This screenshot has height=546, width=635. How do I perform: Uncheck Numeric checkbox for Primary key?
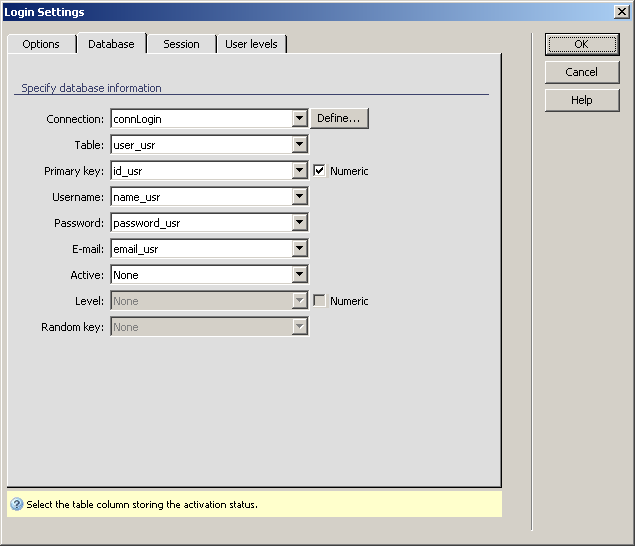coord(320,171)
